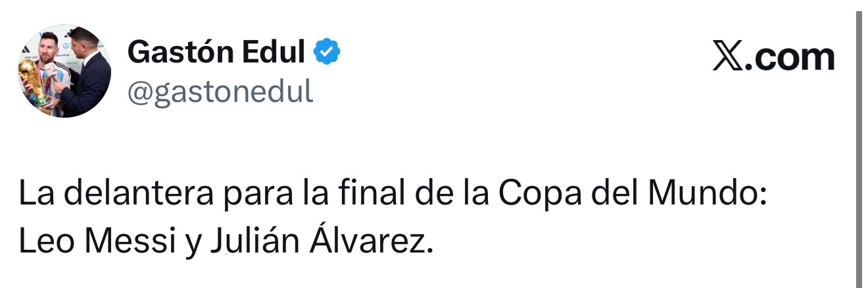
Task: Click "Copa del Mundo:" in the tweet
Action: (x=632, y=197)
